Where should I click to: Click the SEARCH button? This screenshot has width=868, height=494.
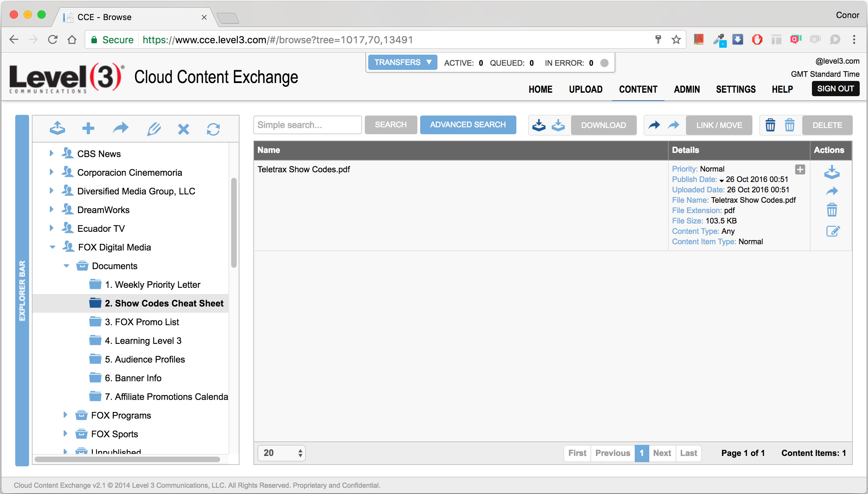coord(391,125)
